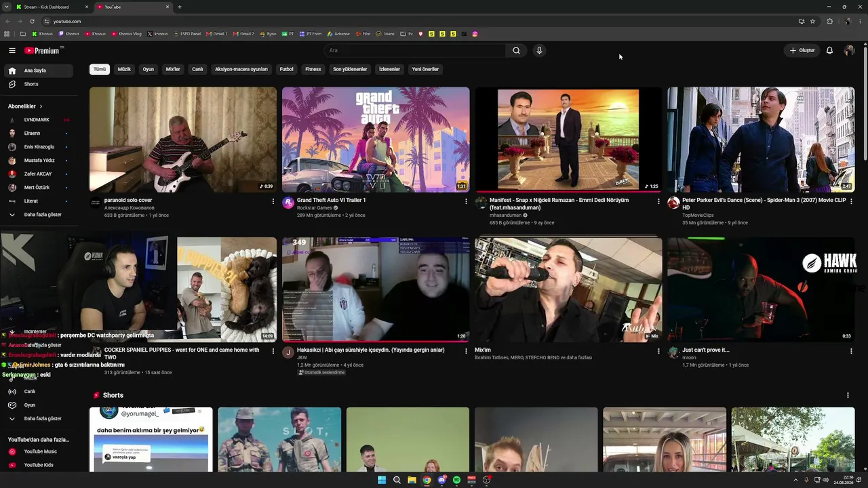
Task: Open Oyun gaming section in sidebar
Action: tap(39, 405)
